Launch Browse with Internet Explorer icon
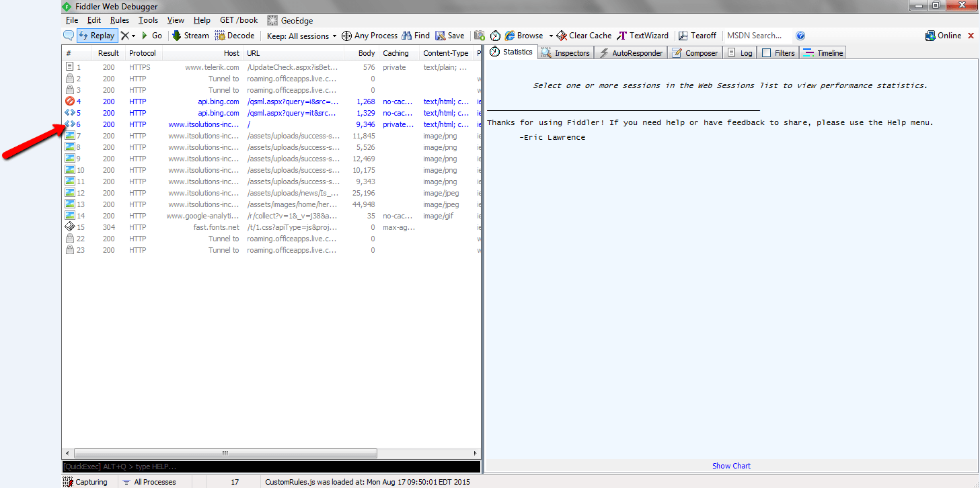This screenshot has width=980, height=488. [524, 36]
